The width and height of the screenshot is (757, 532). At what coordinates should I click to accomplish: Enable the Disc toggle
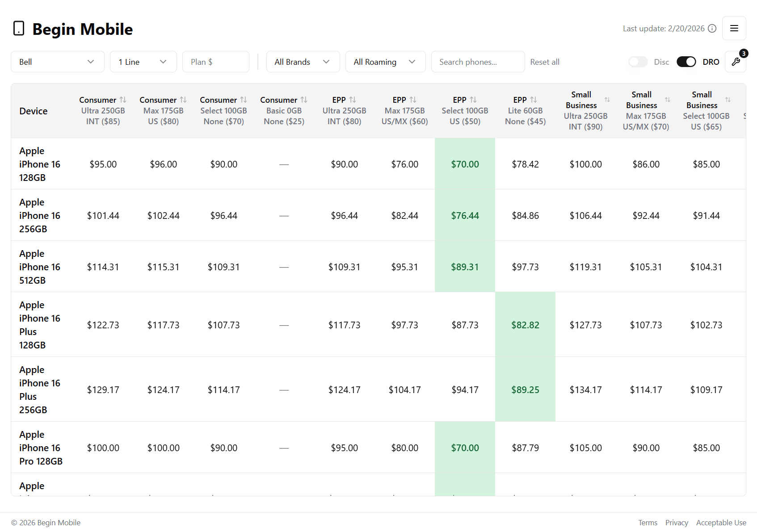638,62
